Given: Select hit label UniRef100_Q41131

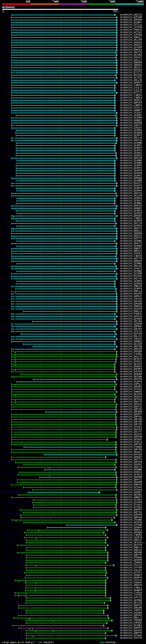Looking at the screenshot, I should pos(131,357).
